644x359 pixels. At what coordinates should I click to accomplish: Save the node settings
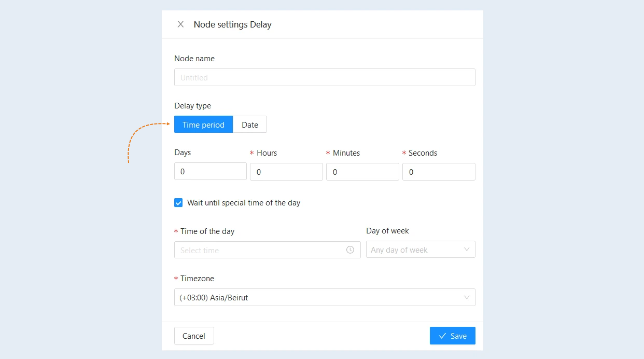(x=453, y=336)
